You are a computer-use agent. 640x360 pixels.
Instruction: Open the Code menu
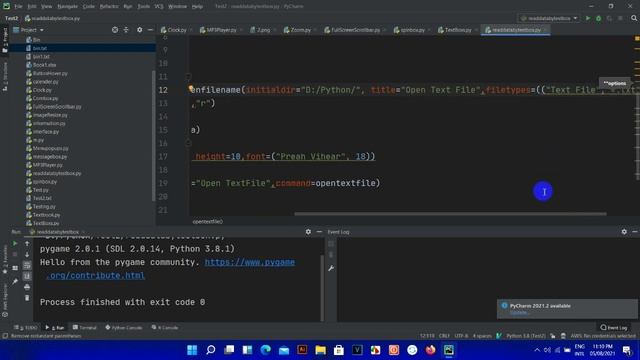coord(89,7)
